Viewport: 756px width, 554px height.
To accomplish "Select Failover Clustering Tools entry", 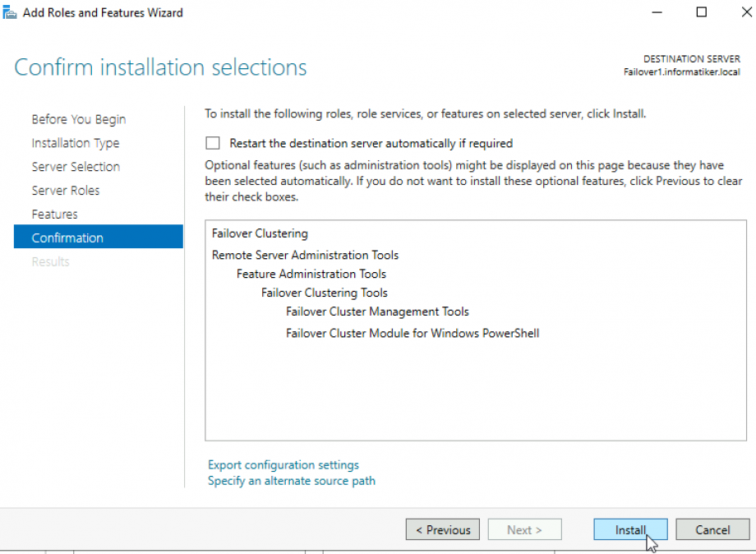I will point(325,292).
